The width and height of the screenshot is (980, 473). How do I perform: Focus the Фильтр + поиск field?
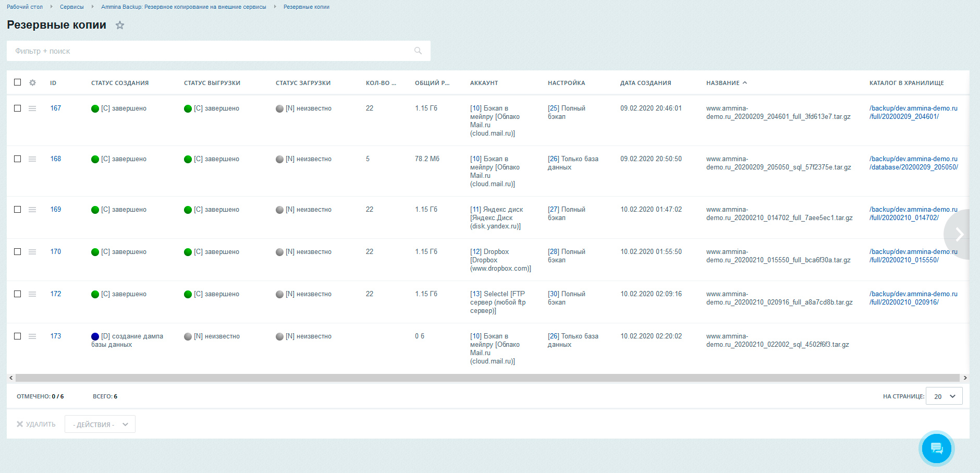click(x=218, y=51)
